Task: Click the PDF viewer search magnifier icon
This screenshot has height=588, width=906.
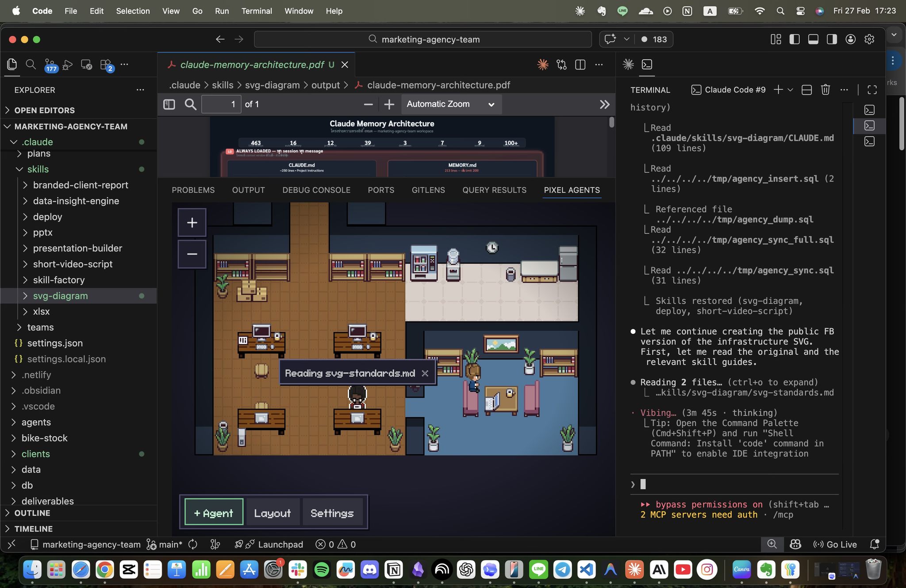Action: 190,104
